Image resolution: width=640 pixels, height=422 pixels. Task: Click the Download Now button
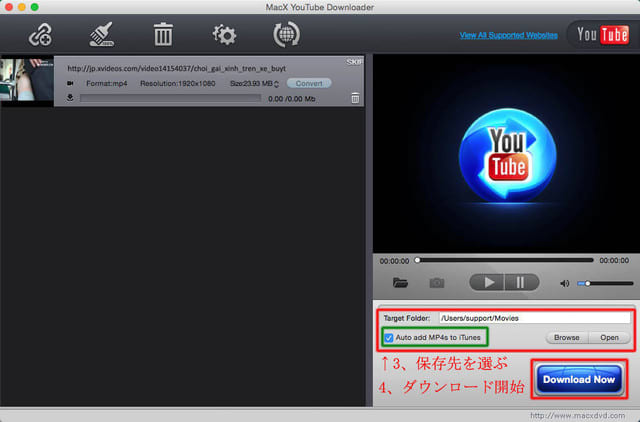(x=579, y=379)
